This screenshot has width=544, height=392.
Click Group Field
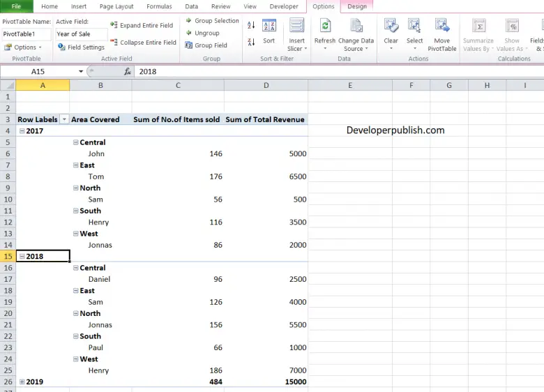[x=206, y=45]
